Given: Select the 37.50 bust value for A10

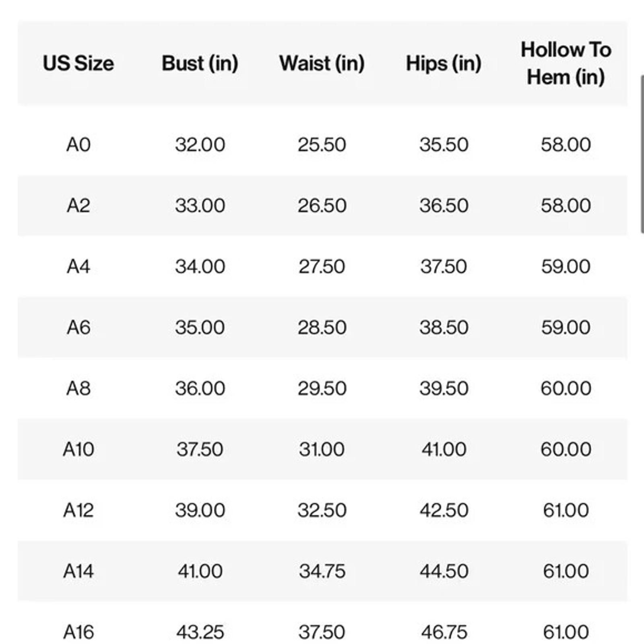Looking at the screenshot, I should point(200,449).
